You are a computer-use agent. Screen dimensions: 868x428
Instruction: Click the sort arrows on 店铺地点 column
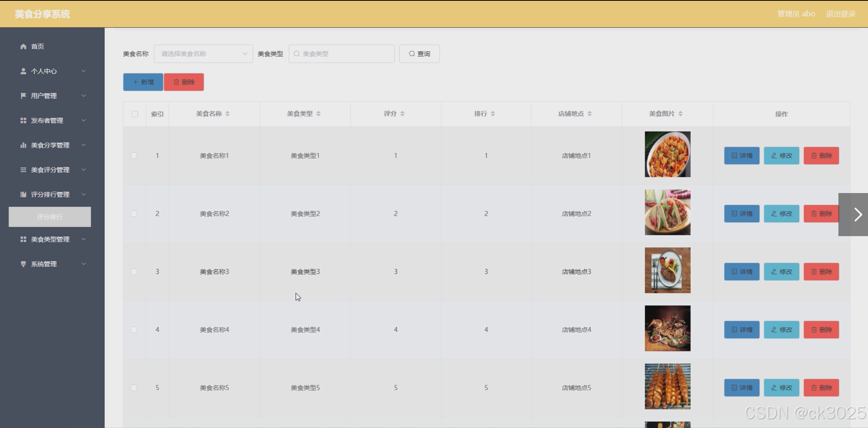click(x=589, y=114)
